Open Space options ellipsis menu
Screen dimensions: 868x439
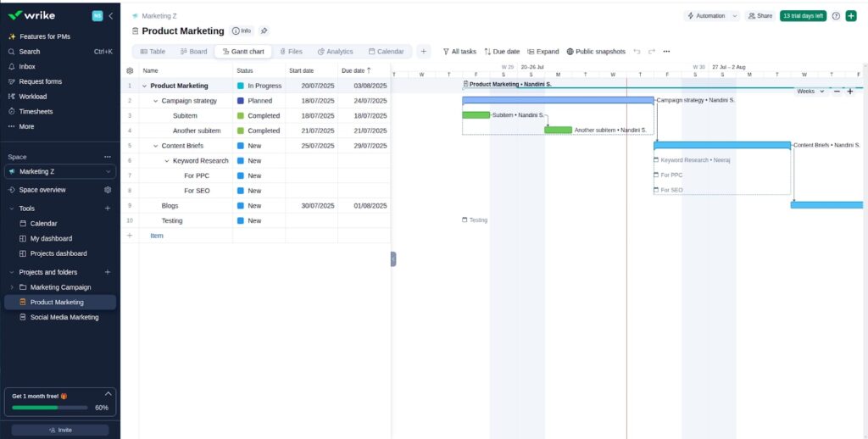[x=108, y=158]
